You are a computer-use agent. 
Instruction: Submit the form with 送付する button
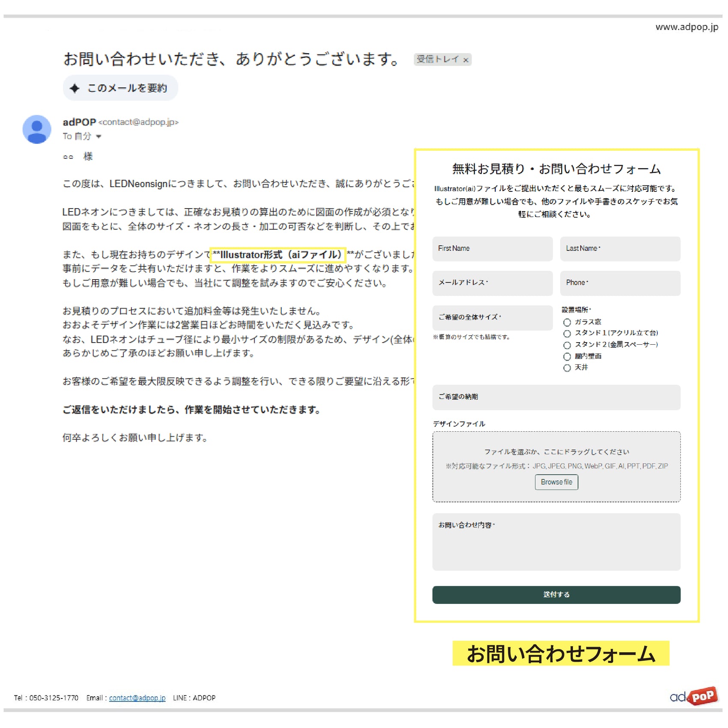[556, 594]
